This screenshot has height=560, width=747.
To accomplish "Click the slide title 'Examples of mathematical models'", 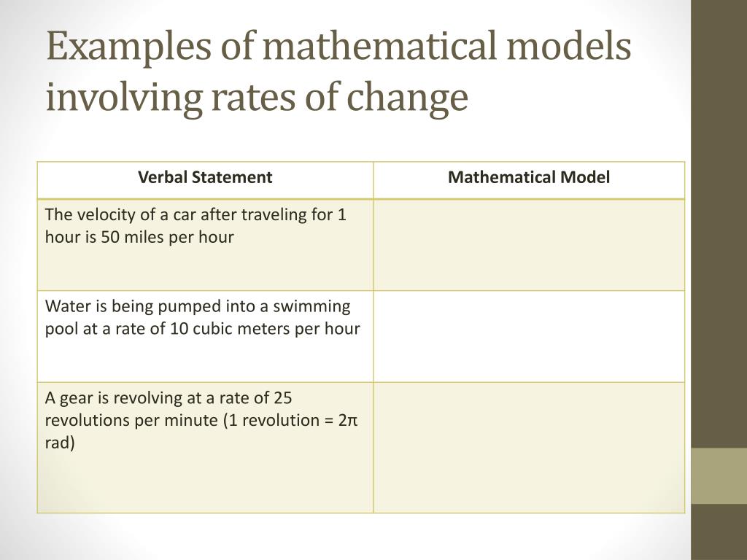I will [x=338, y=47].
